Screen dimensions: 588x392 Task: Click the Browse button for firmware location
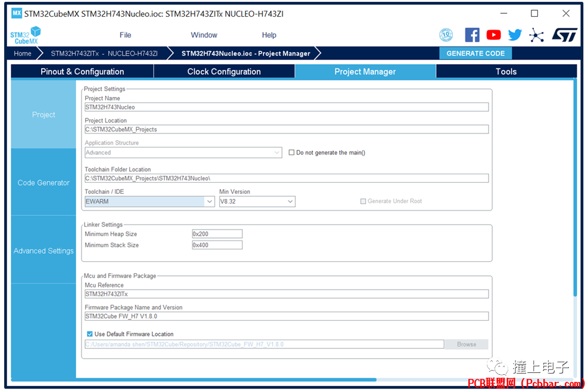[x=467, y=344]
